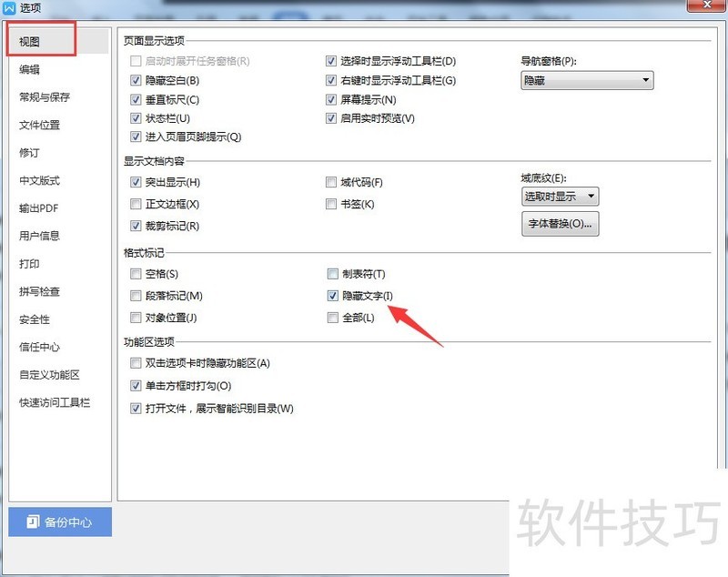Check 全部(L) format marks
Screen dimensions: 728x577
tap(332, 318)
